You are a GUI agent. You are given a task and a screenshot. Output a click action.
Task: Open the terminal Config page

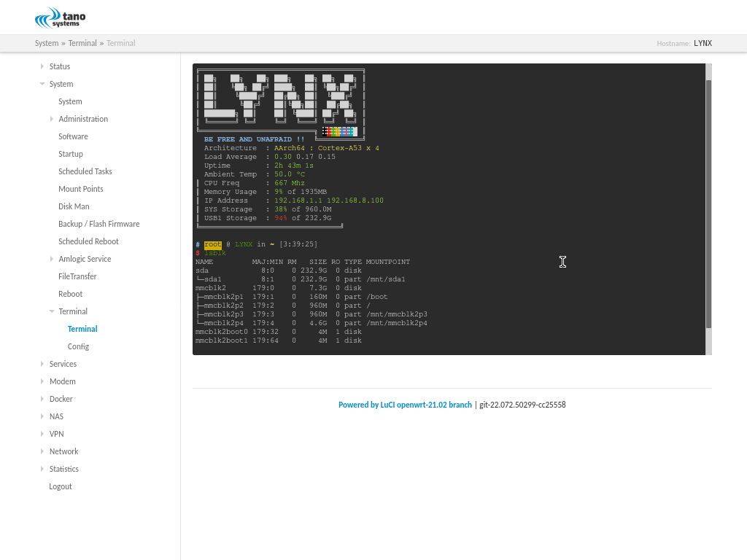(78, 346)
